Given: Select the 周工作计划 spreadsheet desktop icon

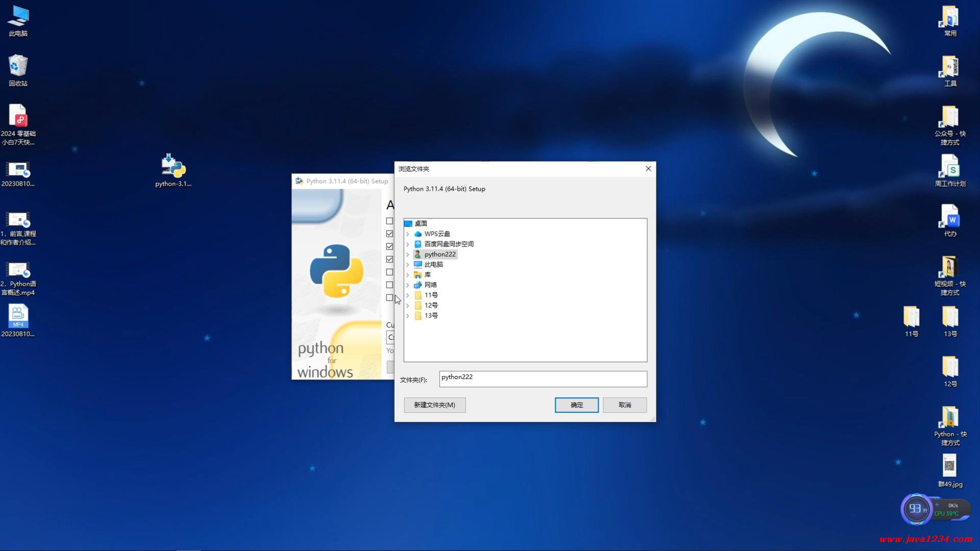Looking at the screenshot, I should point(950,170).
